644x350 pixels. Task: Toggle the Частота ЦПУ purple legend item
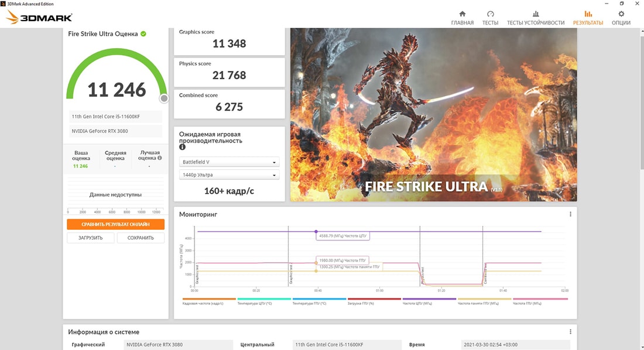click(429, 301)
